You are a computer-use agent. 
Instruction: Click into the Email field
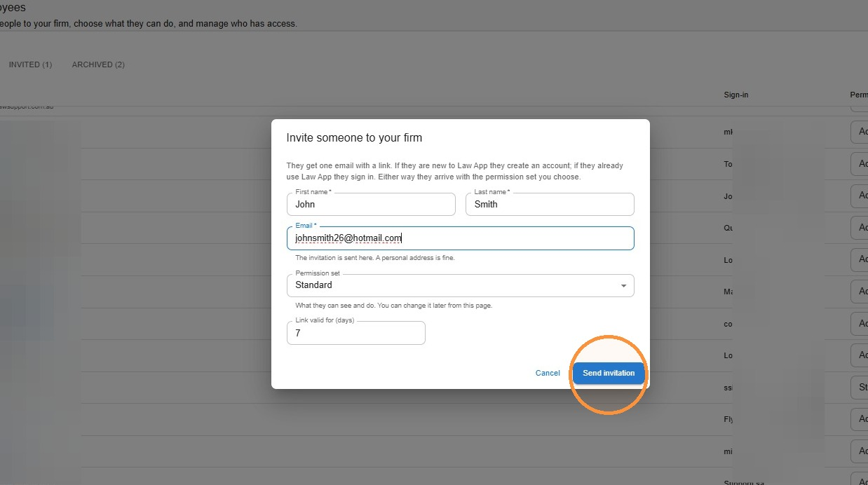[x=460, y=238]
